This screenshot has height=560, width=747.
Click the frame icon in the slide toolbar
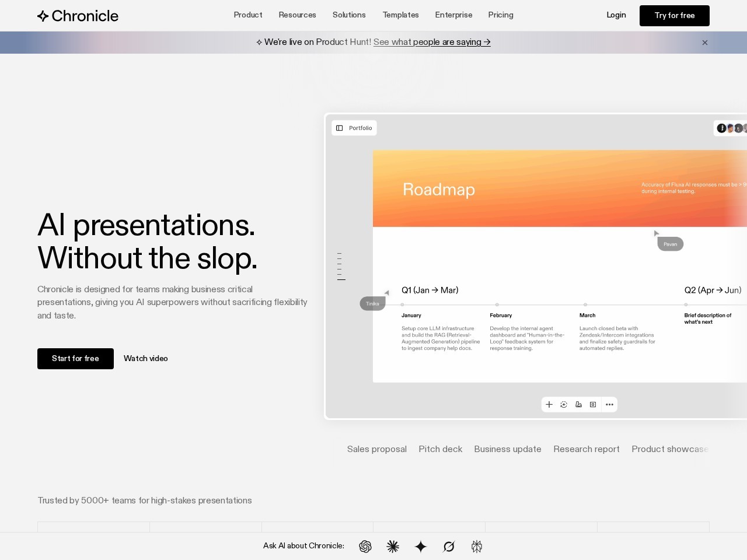tap(593, 405)
